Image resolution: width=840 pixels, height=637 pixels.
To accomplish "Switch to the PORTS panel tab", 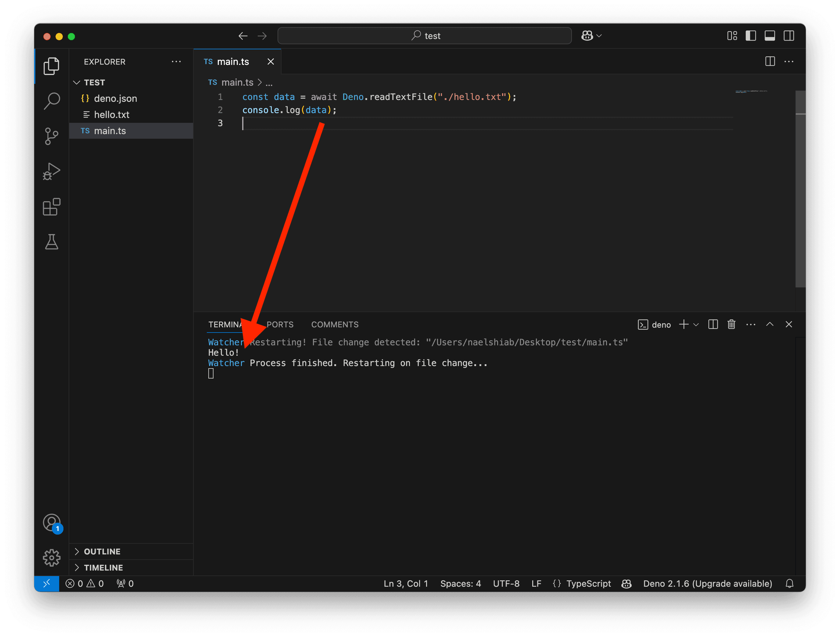I will pos(280,325).
